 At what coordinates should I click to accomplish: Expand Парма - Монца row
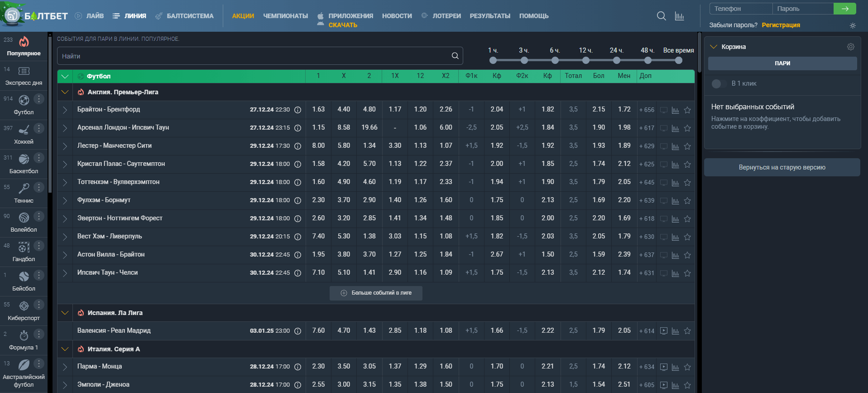65,367
